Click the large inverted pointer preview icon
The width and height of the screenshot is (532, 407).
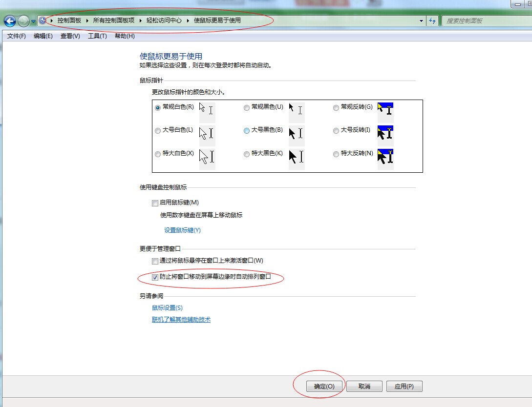click(385, 136)
